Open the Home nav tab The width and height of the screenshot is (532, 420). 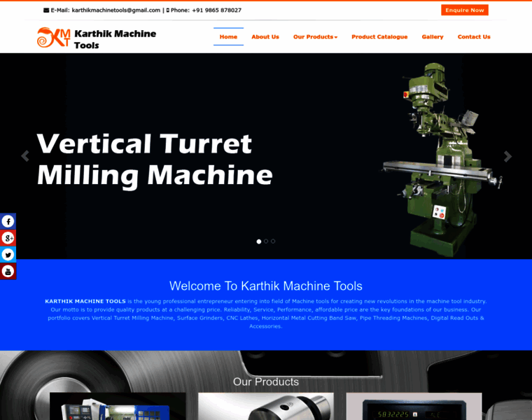pyautogui.click(x=228, y=36)
